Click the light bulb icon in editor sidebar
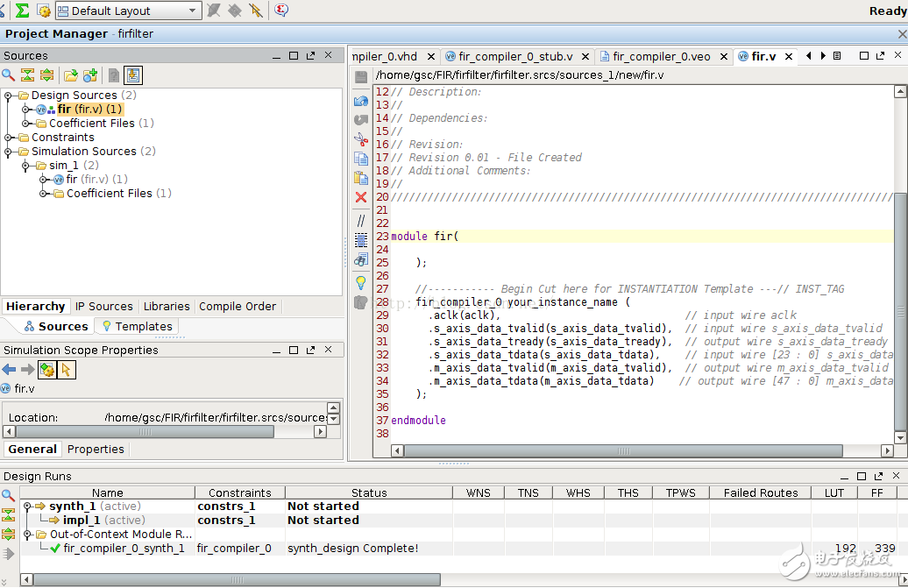The width and height of the screenshot is (908, 588). (x=361, y=282)
